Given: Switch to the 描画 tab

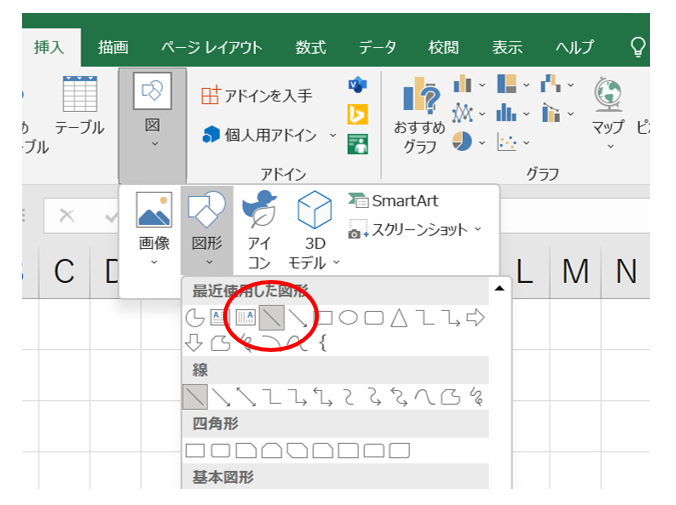Looking at the screenshot, I should tap(113, 47).
